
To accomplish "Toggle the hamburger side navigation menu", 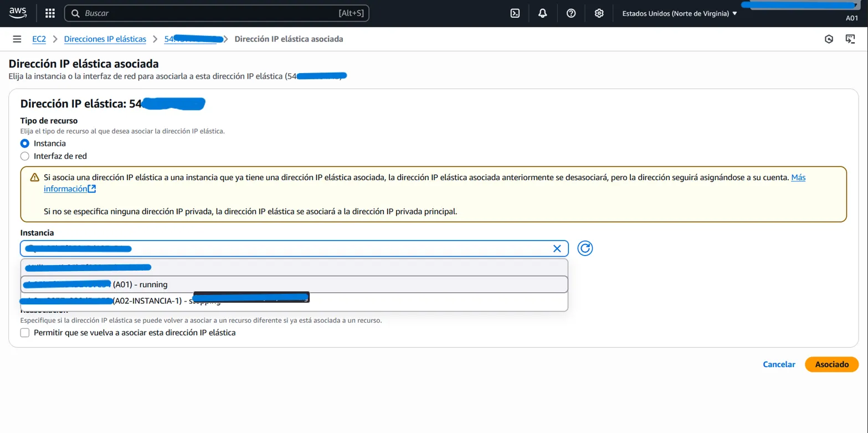I will click(17, 39).
